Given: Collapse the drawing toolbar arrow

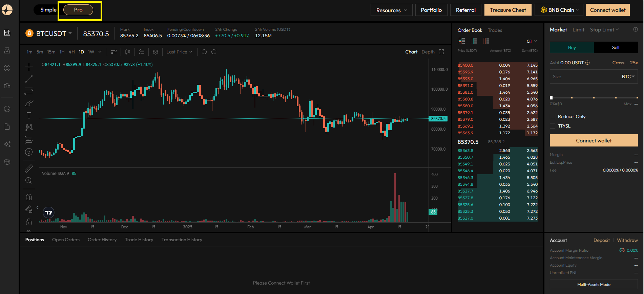Looking at the screenshot, I should tap(37, 208).
